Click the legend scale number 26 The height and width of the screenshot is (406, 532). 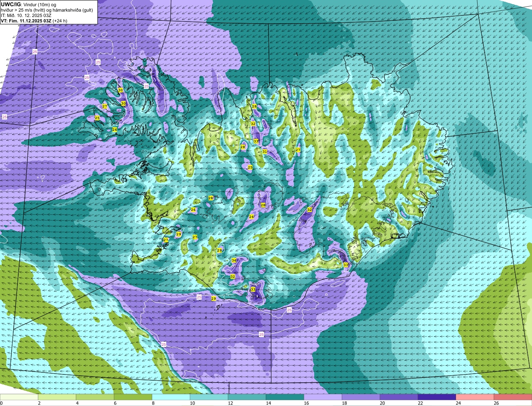(x=496, y=403)
